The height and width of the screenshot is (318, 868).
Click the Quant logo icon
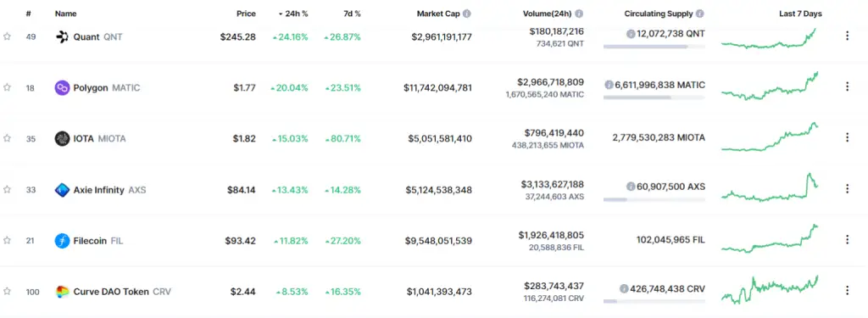pyautogui.click(x=62, y=37)
